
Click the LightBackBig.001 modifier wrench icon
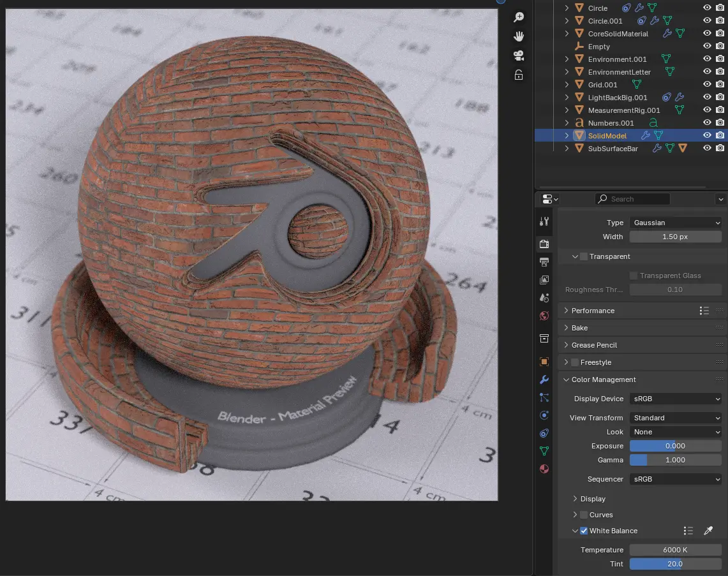680,98
